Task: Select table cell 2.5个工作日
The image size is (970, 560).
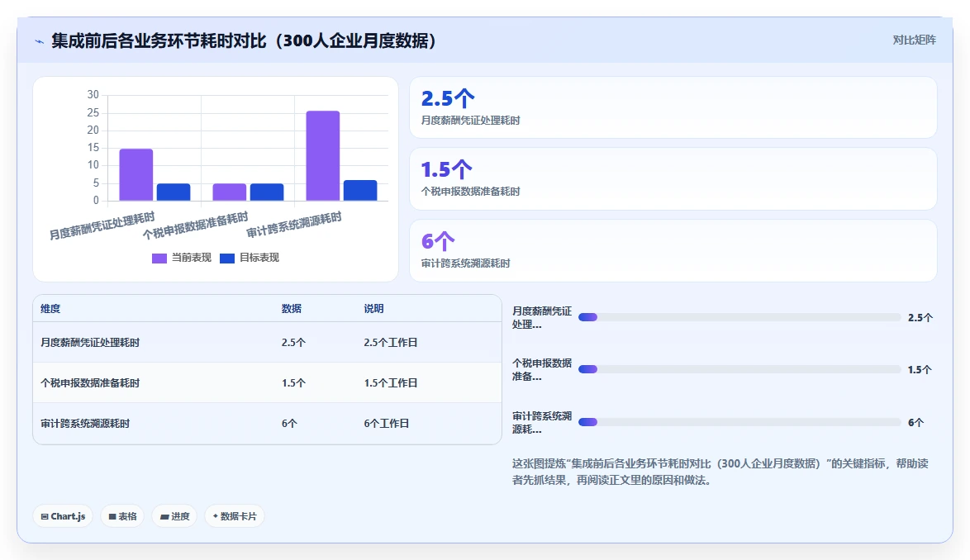Action: [390, 343]
